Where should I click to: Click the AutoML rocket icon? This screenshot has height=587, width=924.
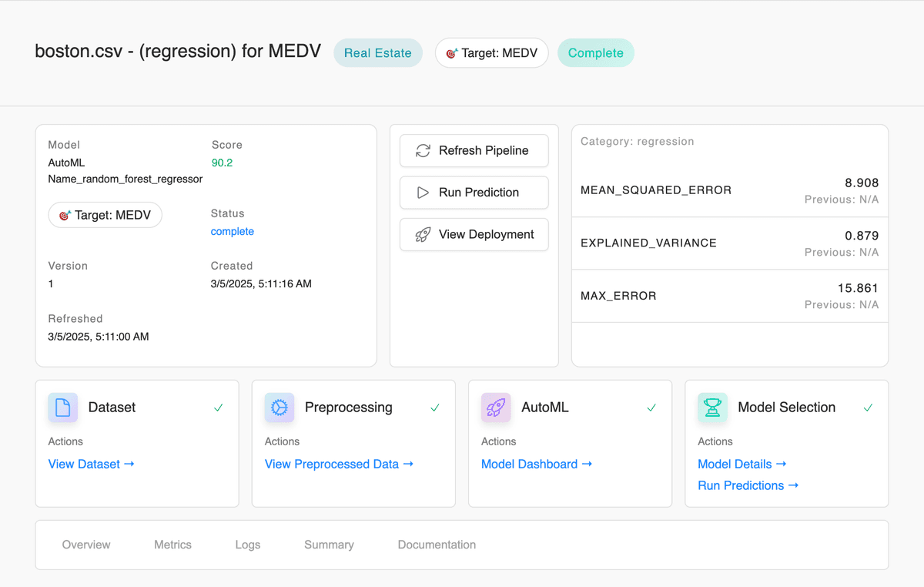click(x=496, y=408)
